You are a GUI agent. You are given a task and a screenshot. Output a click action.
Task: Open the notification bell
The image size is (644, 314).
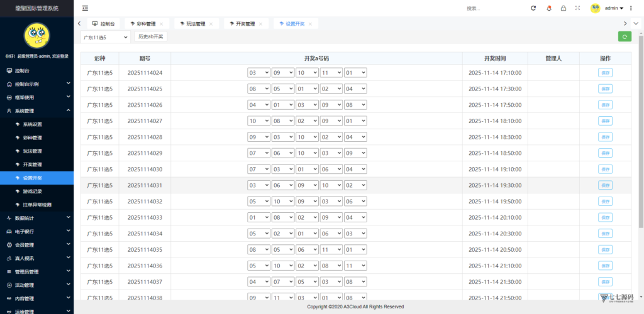(548, 8)
